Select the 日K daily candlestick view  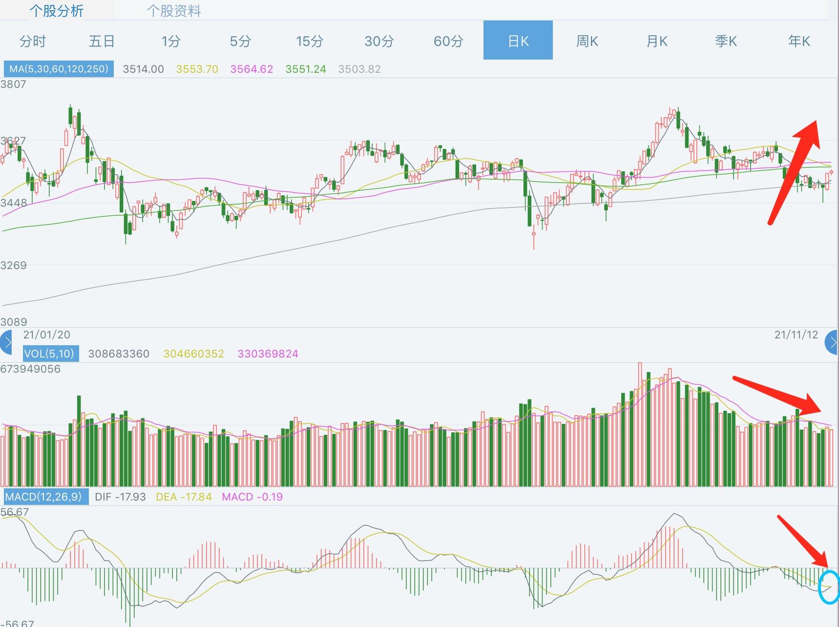coord(518,40)
